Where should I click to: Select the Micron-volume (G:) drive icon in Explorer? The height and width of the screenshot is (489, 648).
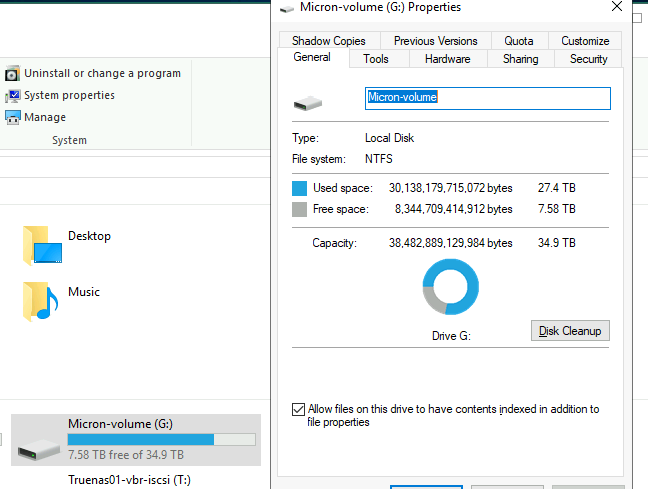point(38,450)
